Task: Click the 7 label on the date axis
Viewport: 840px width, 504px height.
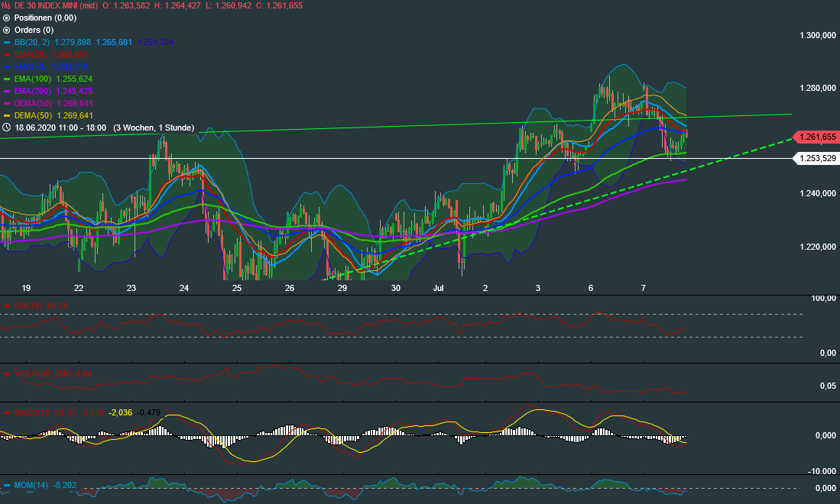Action: pos(644,288)
